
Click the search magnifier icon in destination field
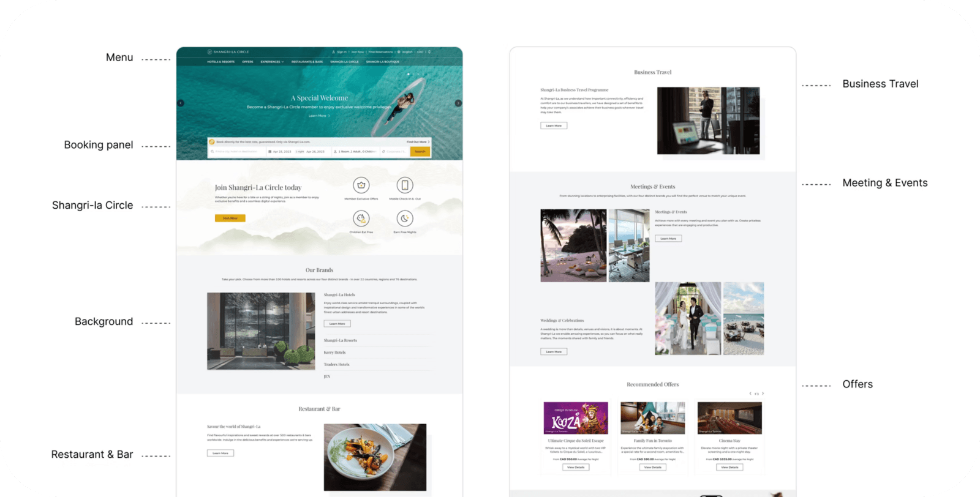coord(213,152)
